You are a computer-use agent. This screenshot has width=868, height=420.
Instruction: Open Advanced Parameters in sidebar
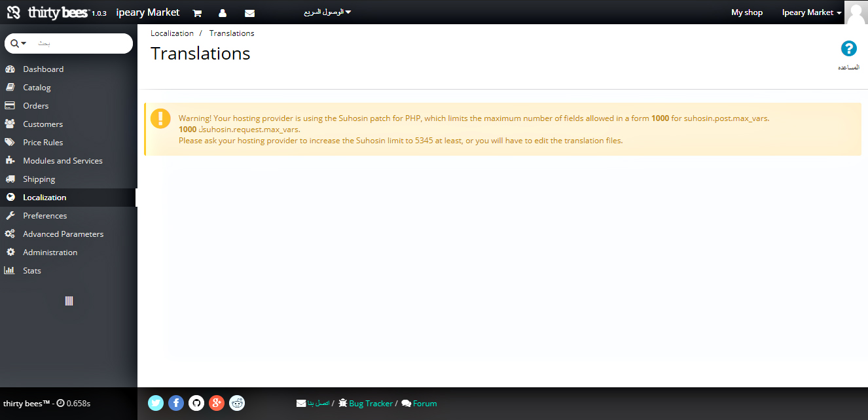[x=63, y=234]
